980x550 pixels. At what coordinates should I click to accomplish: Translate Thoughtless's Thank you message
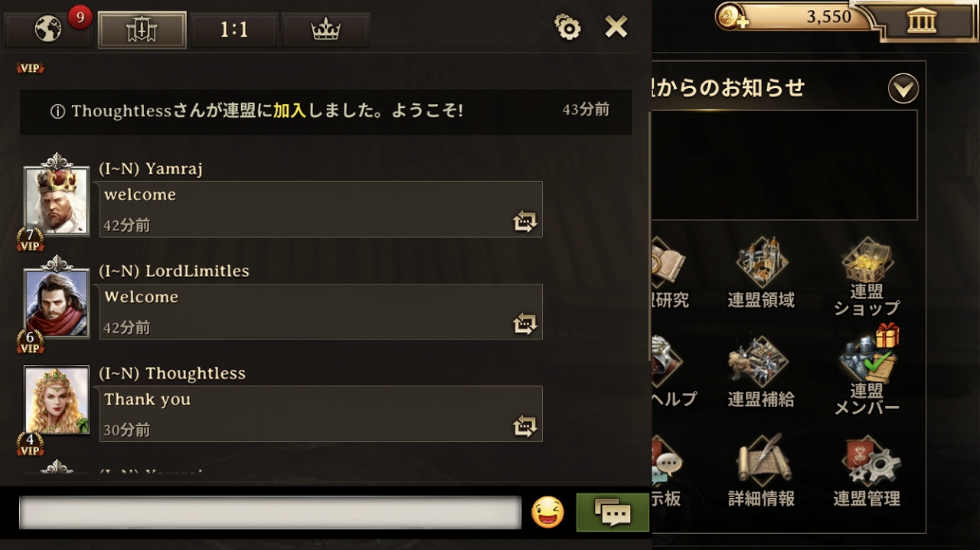coord(525,427)
